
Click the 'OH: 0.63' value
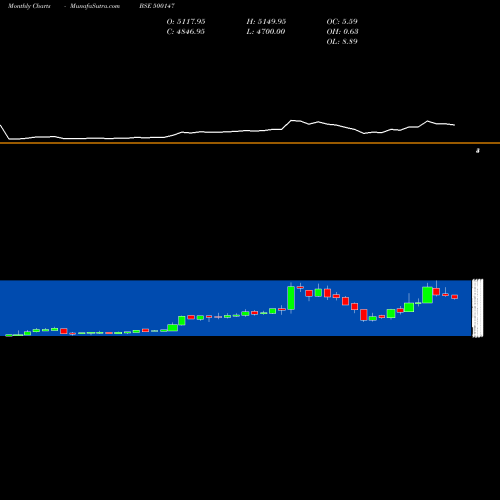pos(342,32)
